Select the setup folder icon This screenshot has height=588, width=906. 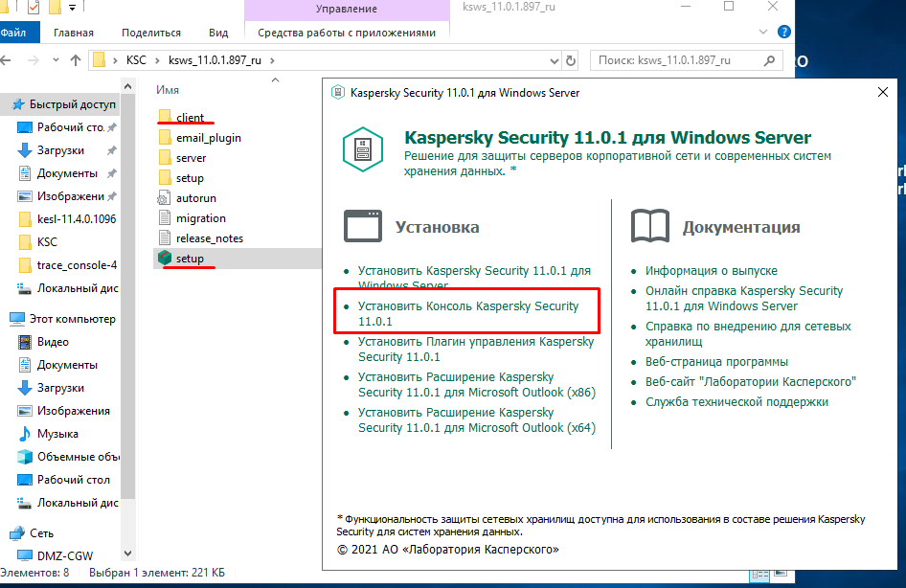(x=165, y=178)
